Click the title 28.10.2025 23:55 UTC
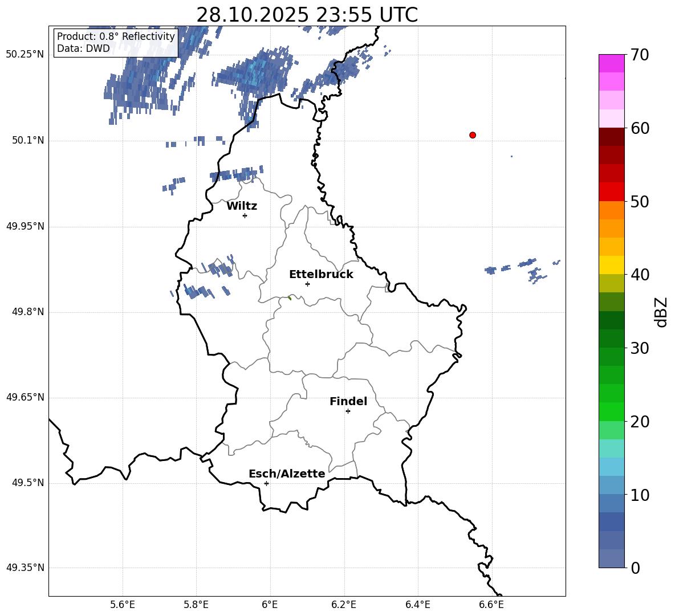 point(307,15)
